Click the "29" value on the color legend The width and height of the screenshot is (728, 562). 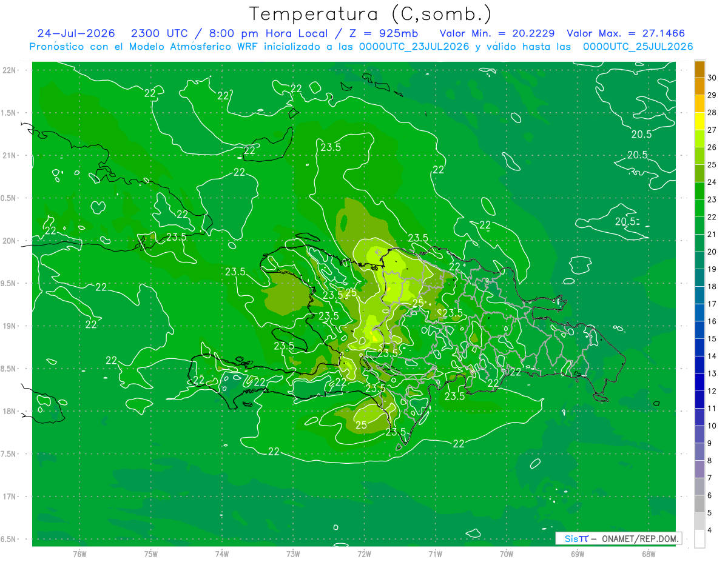(x=712, y=95)
